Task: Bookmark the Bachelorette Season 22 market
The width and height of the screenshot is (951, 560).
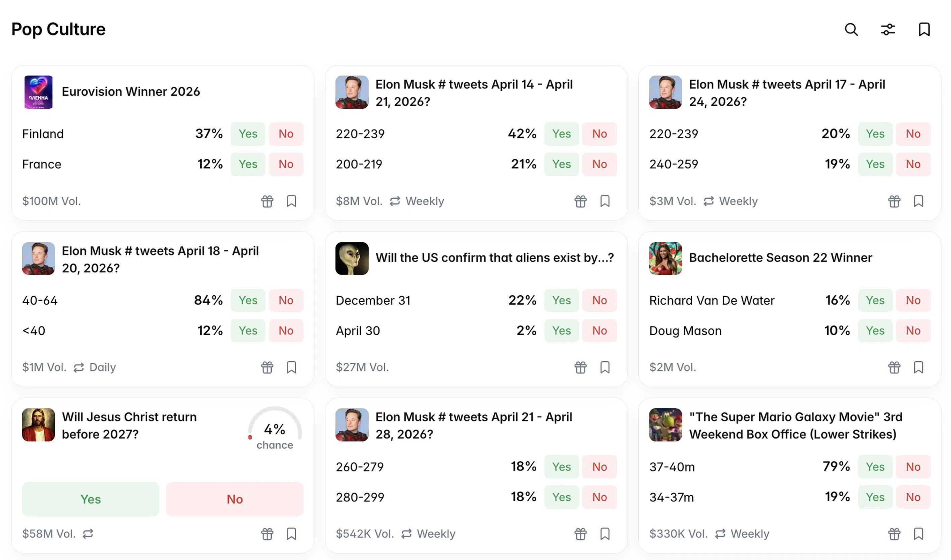Action: pyautogui.click(x=918, y=367)
